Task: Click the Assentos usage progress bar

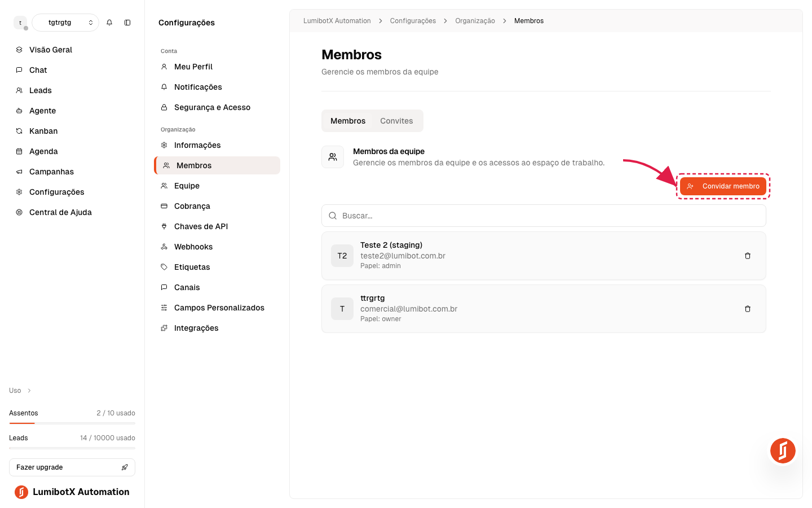Action: [x=72, y=423]
